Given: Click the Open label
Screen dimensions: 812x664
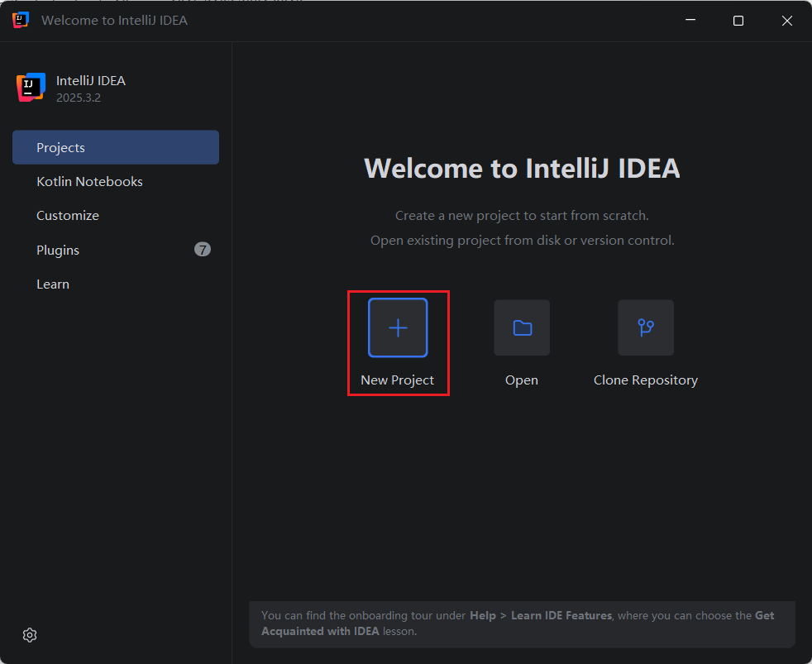Looking at the screenshot, I should 522,380.
